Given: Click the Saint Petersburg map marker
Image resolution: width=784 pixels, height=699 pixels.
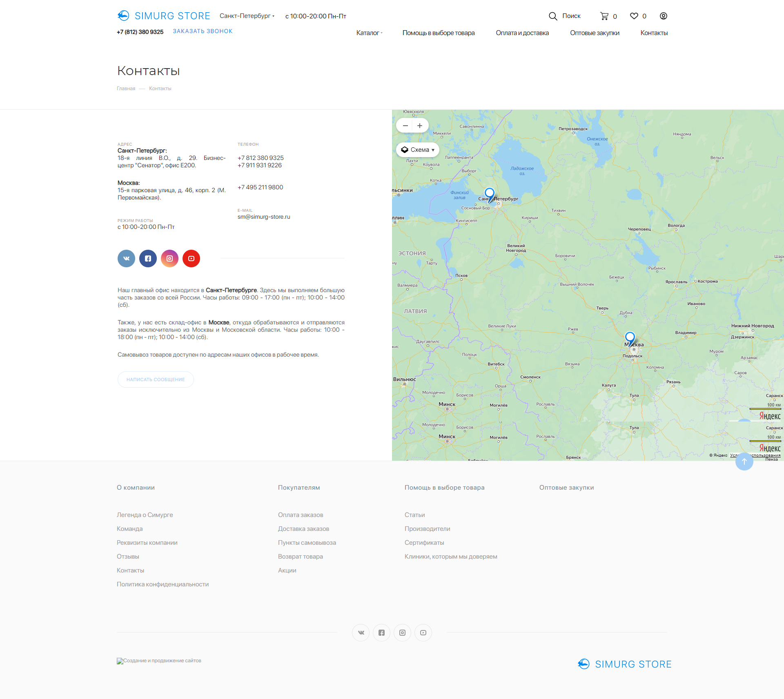Looking at the screenshot, I should (489, 194).
